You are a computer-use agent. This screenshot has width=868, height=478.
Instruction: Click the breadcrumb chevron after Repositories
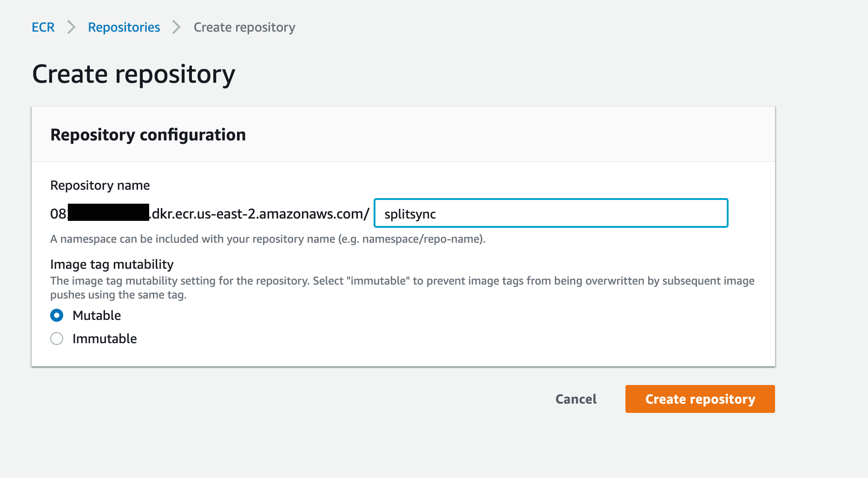tap(176, 27)
